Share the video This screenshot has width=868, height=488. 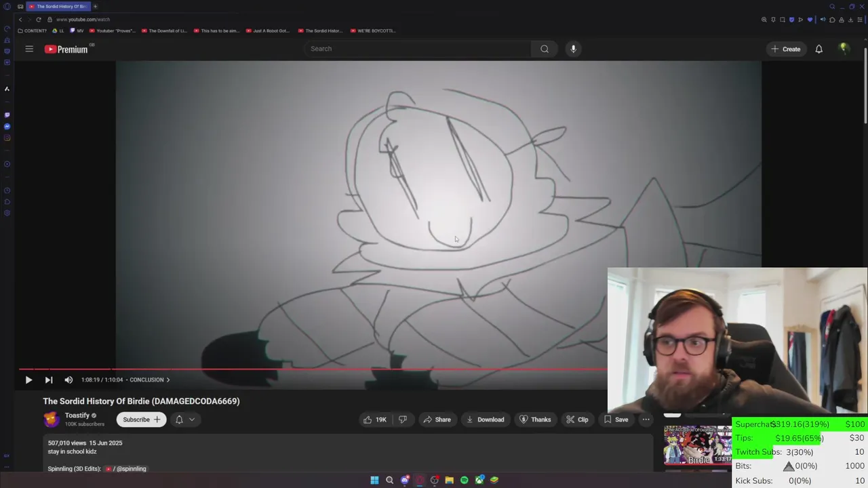[x=437, y=420]
